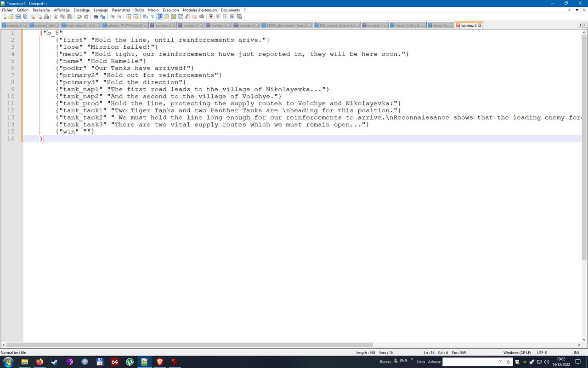Viewport: 588px width, 368px height.
Task: Open Steam from the taskbar
Action: tap(55, 362)
